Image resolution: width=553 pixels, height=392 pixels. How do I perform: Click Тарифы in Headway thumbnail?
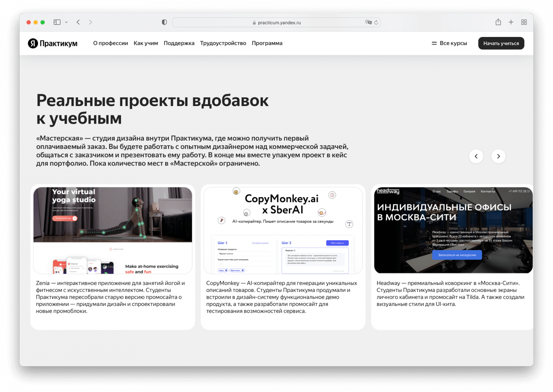pyautogui.click(x=452, y=191)
